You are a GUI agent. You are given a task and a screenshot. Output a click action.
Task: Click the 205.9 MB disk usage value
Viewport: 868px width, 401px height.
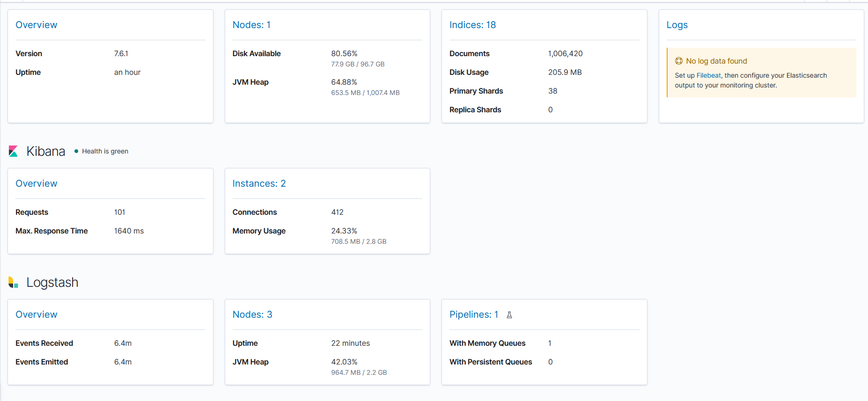tap(565, 72)
